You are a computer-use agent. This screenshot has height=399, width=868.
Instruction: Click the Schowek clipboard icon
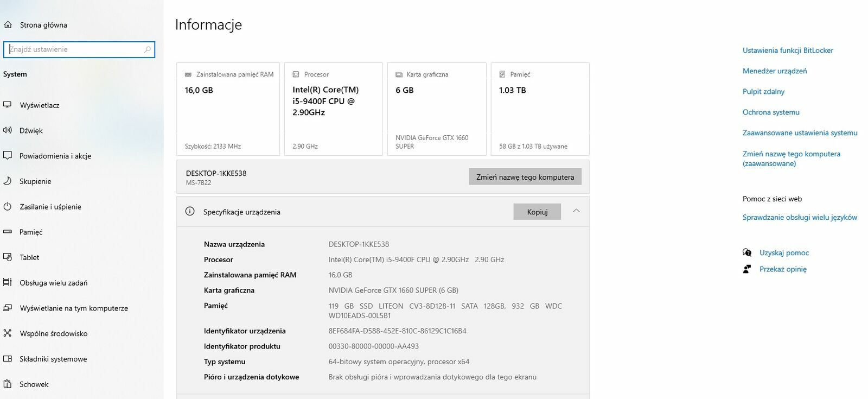[x=8, y=384]
